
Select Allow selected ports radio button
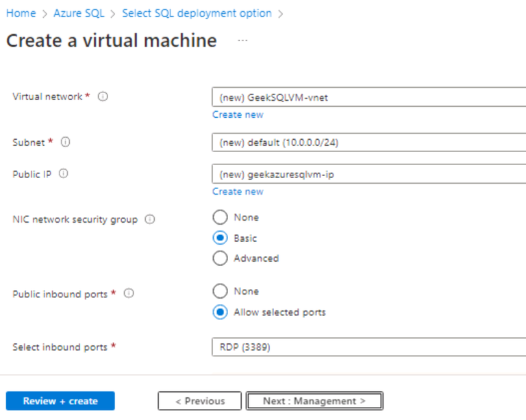(220, 312)
